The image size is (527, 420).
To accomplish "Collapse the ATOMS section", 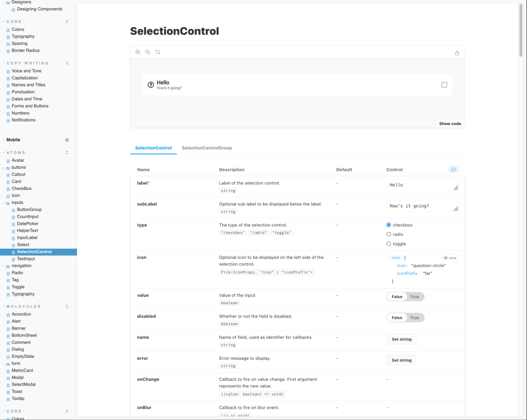I will tap(67, 153).
